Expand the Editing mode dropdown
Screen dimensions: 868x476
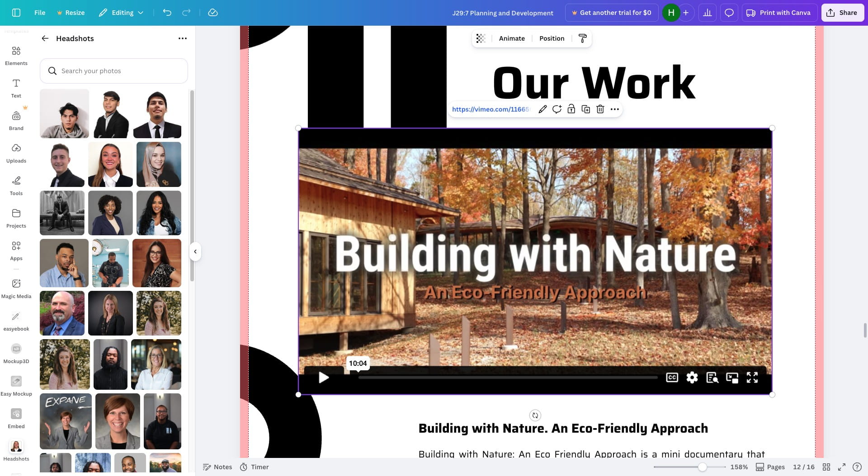click(x=121, y=13)
